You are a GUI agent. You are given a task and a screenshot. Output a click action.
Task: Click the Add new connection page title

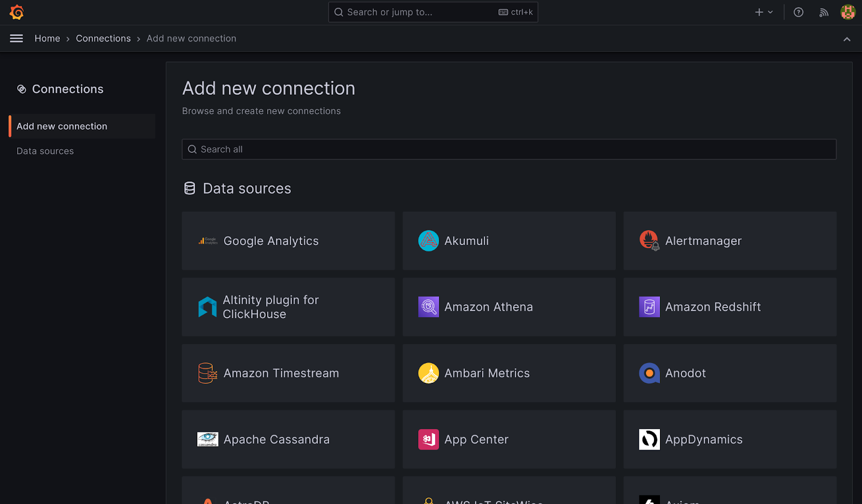tap(269, 88)
